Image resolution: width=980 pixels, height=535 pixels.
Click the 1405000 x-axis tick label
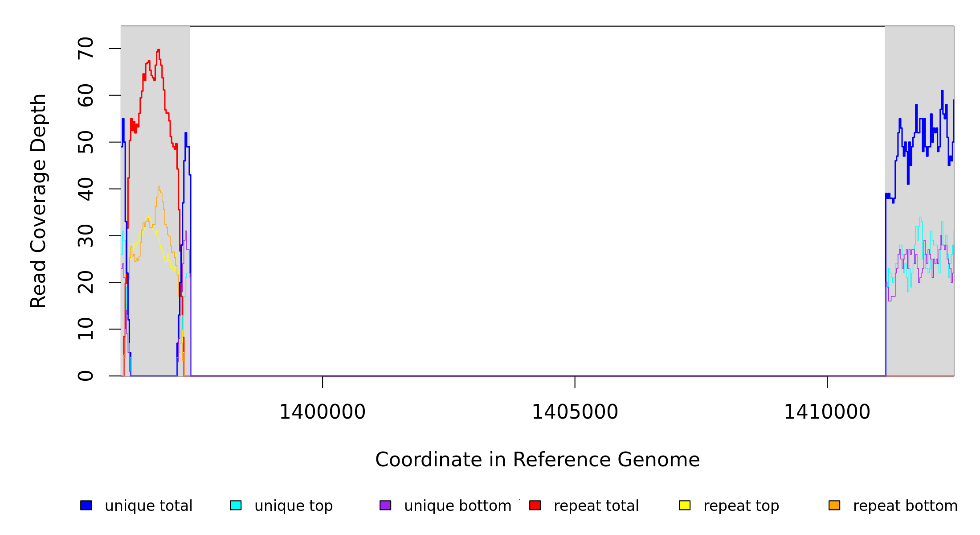[575, 412]
